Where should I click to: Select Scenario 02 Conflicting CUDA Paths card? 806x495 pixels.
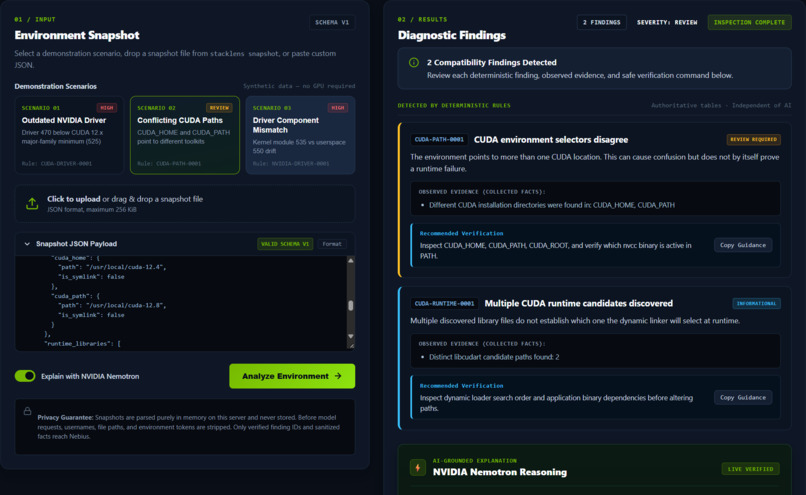[185, 135]
